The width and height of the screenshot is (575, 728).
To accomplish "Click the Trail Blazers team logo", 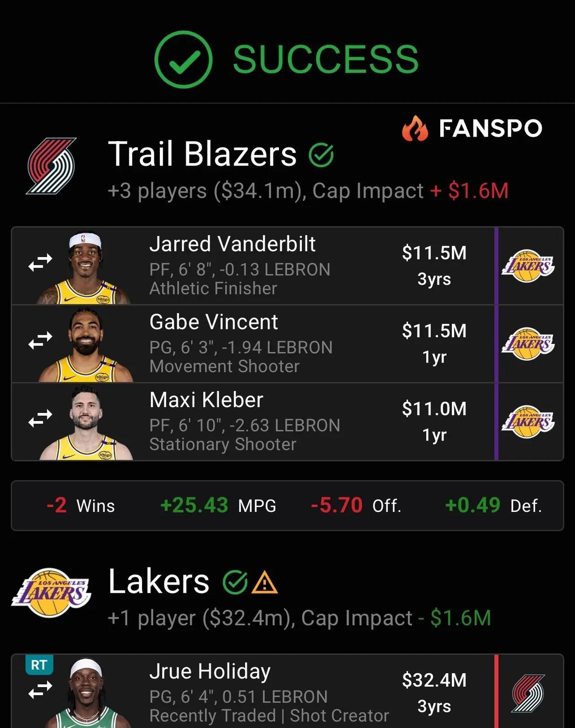I will click(x=51, y=166).
